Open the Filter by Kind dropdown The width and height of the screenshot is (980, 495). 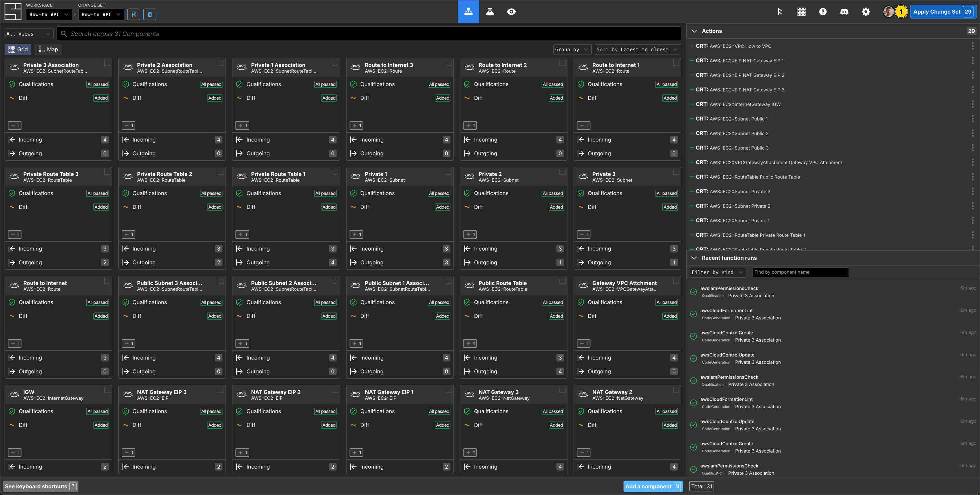click(x=717, y=272)
